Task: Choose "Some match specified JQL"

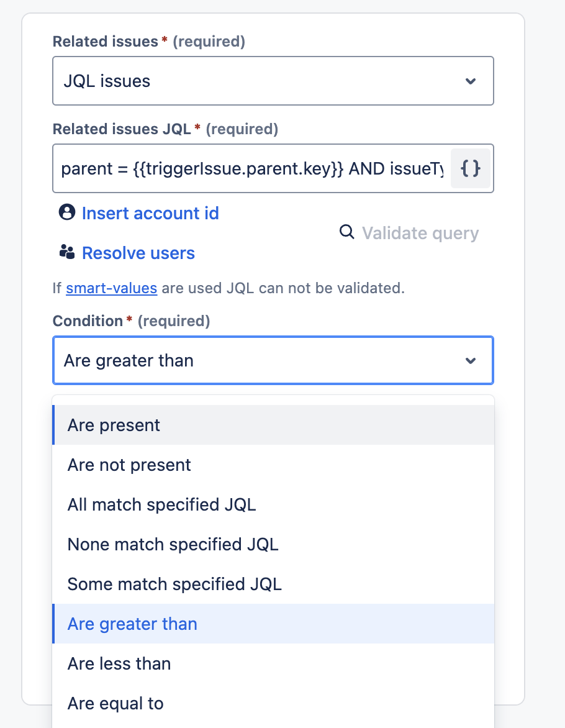Action: coord(174,584)
